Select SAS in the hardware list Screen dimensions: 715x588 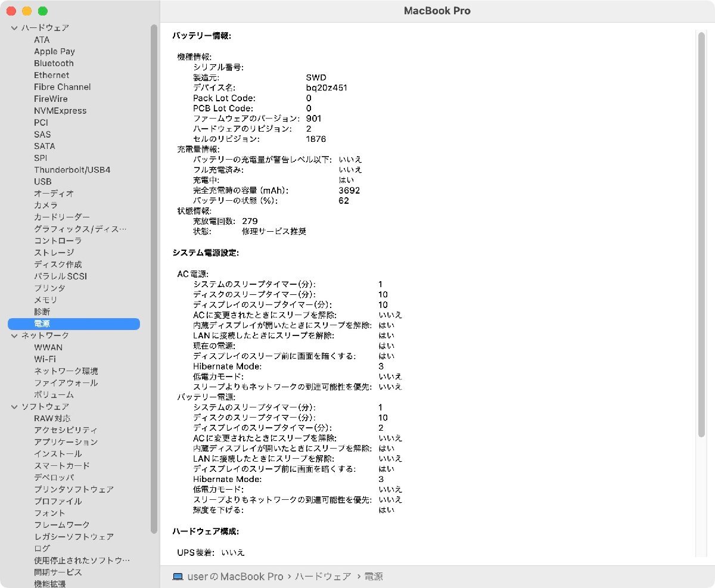[x=42, y=135]
